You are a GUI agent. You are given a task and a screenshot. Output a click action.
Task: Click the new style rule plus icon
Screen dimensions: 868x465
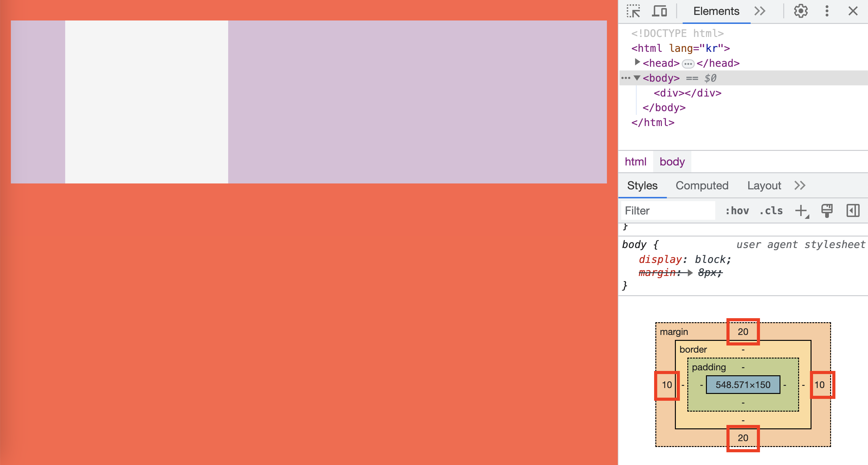801,211
